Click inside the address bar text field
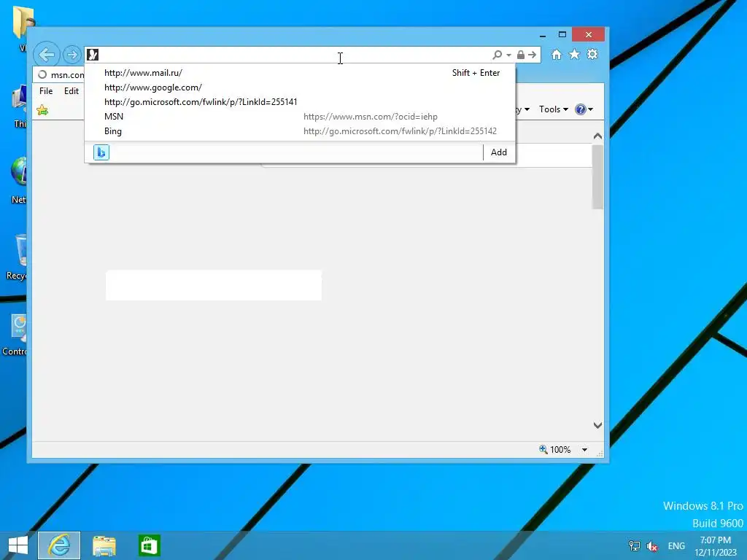This screenshot has width=747, height=560. click(x=295, y=55)
